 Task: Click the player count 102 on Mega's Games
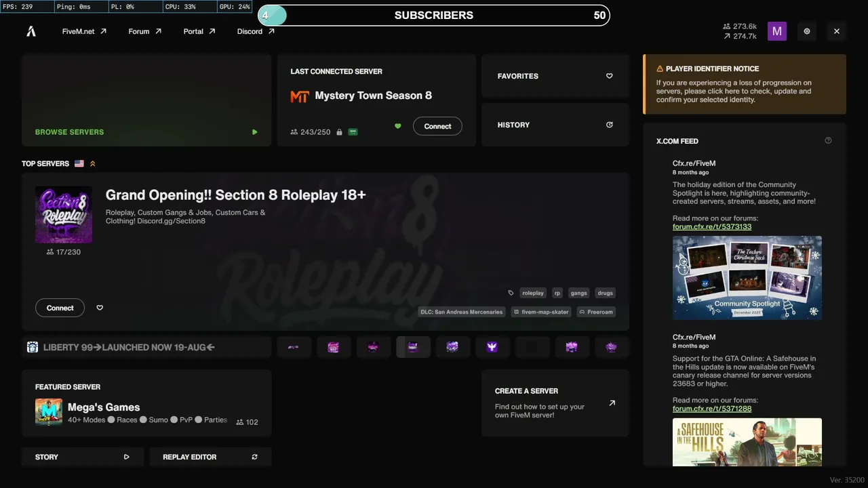click(247, 422)
